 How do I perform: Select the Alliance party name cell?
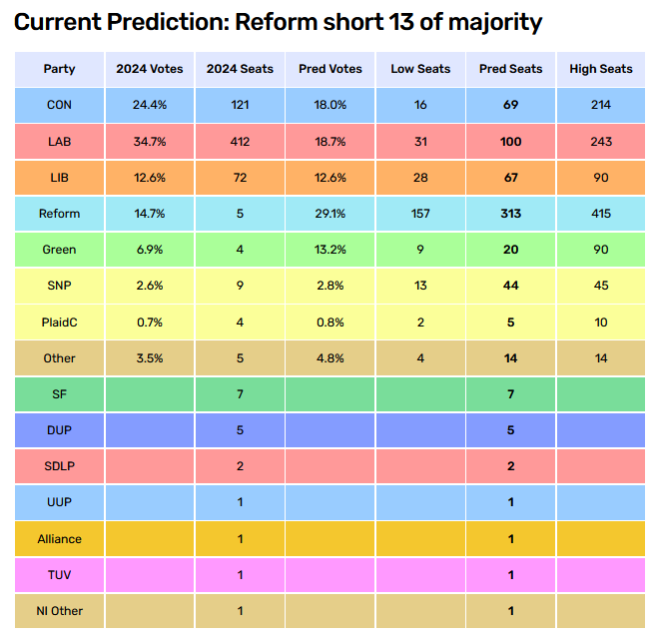(x=59, y=539)
